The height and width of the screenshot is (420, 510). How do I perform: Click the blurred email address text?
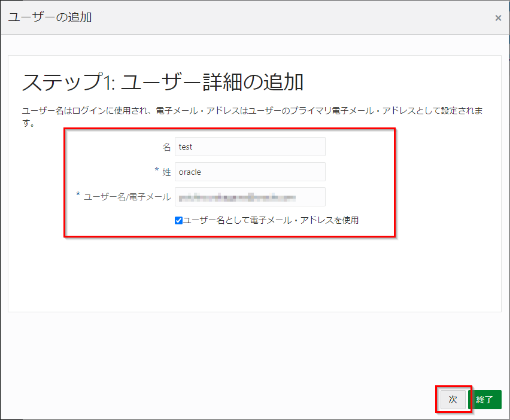coord(238,197)
